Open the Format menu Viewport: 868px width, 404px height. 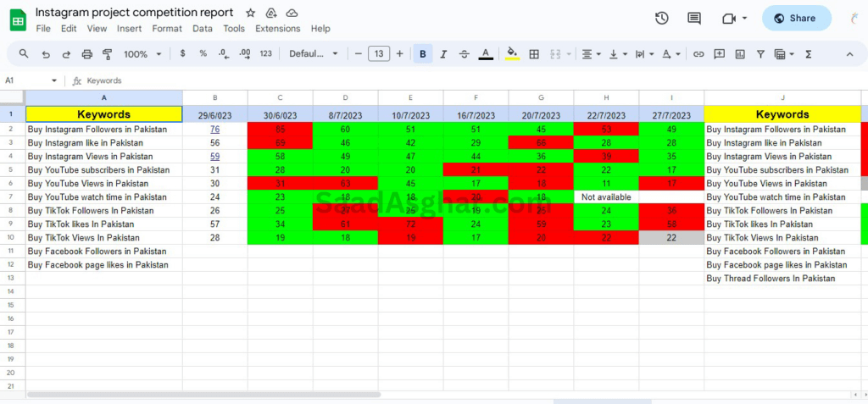(167, 28)
